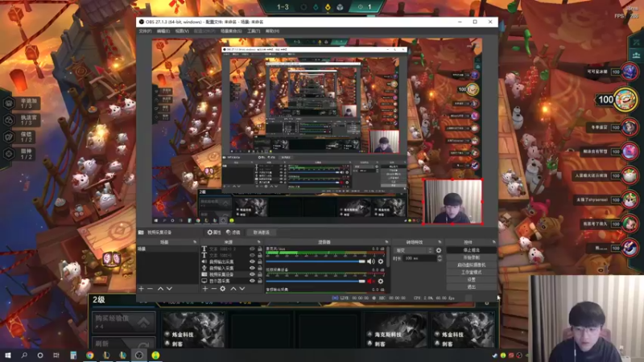Increase transition duration with up arrow
The width and height of the screenshot is (644, 362).
pos(440,257)
